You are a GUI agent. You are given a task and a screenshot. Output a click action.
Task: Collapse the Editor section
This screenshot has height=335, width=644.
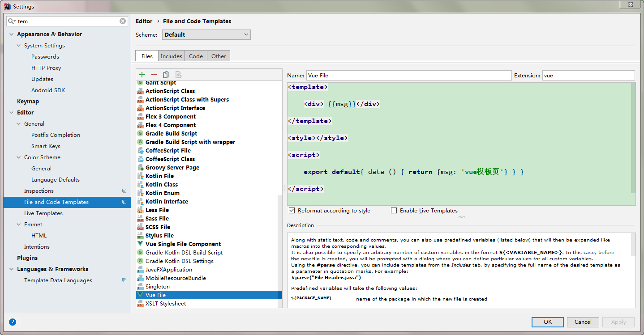coord(11,113)
